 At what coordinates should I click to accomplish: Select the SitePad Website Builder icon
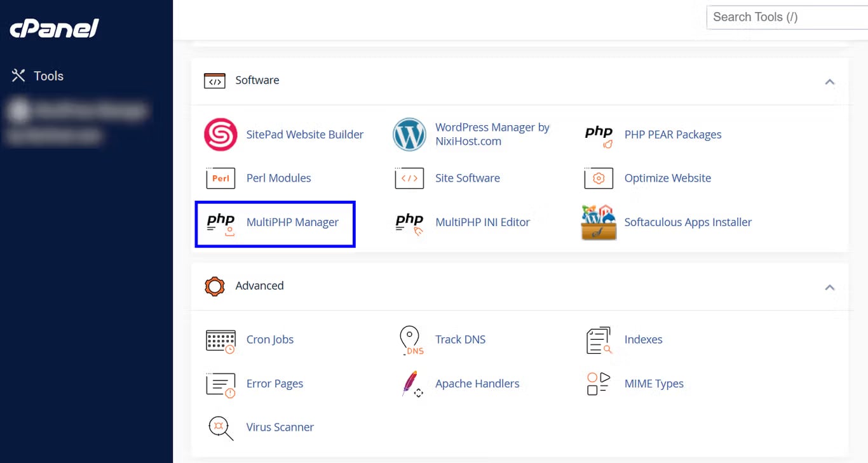point(220,134)
